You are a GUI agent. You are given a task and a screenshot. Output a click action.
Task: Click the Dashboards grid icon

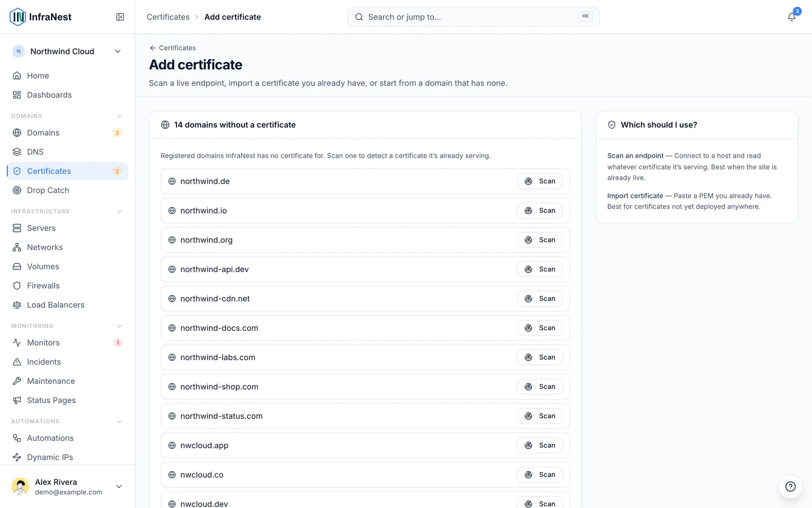tap(17, 95)
